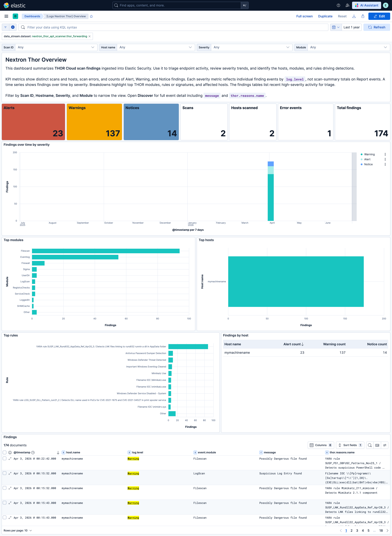This screenshot has width=392, height=536.
Task: Open Last 1 year time range
Action: pyautogui.click(x=351, y=27)
